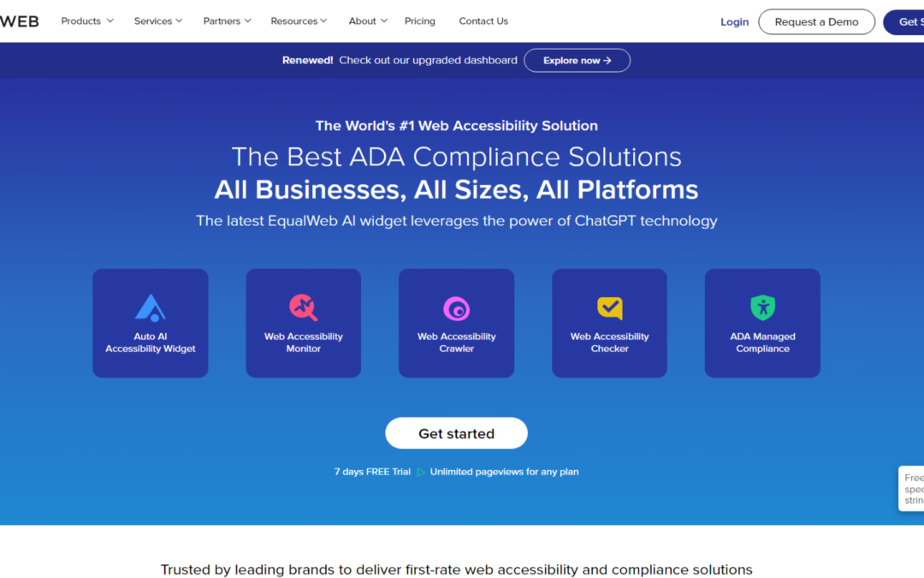
Task: Open the Web Accessibility Crawler card
Action: click(x=456, y=323)
